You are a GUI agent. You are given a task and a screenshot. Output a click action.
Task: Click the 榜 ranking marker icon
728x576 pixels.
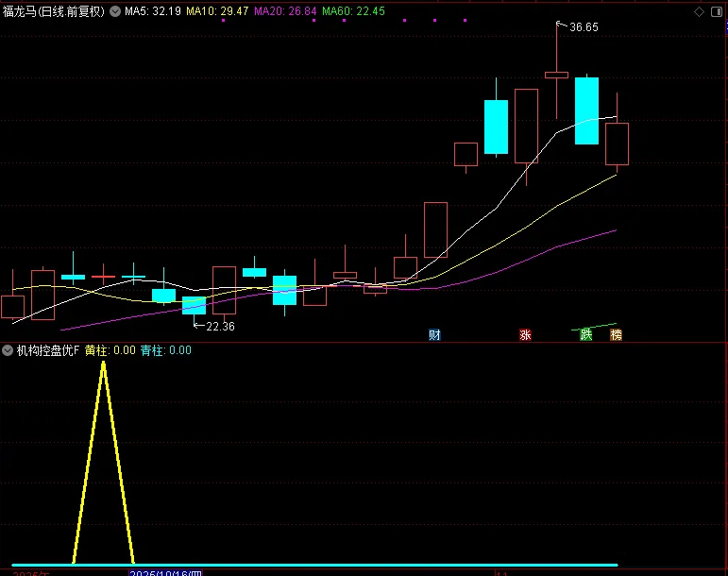pyautogui.click(x=616, y=334)
